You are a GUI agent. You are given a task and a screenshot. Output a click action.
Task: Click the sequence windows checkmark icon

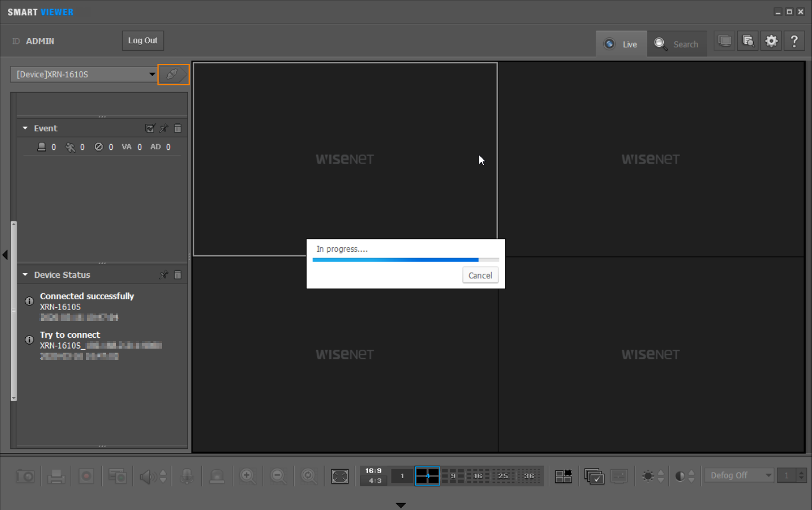[594, 476]
